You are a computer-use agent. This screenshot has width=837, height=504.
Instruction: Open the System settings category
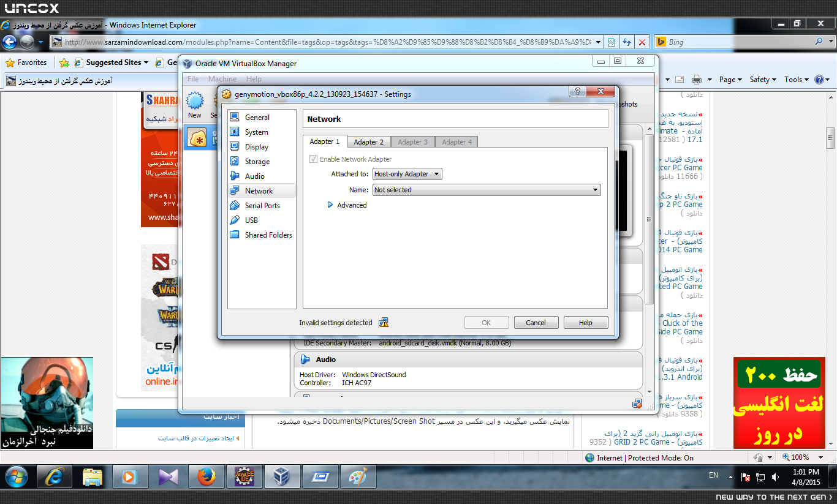point(262,132)
